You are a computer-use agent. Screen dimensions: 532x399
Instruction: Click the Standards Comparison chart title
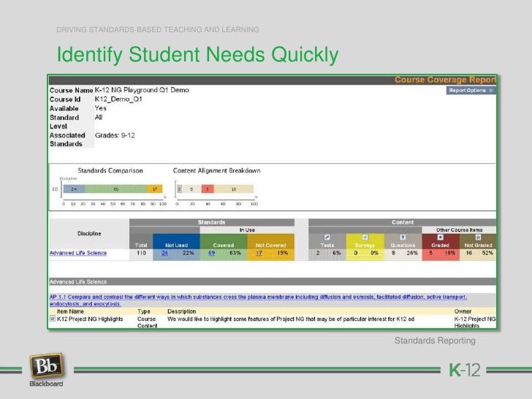(x=110, y=171)
